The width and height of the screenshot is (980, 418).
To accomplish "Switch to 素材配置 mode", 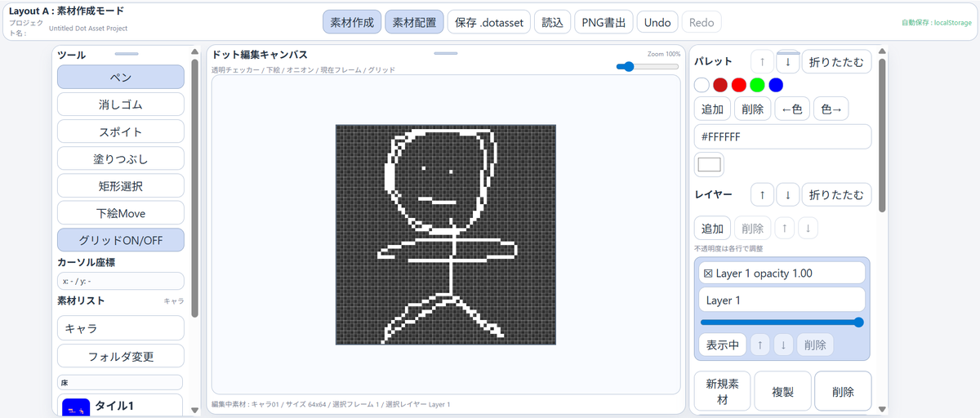I will point(414,22).
